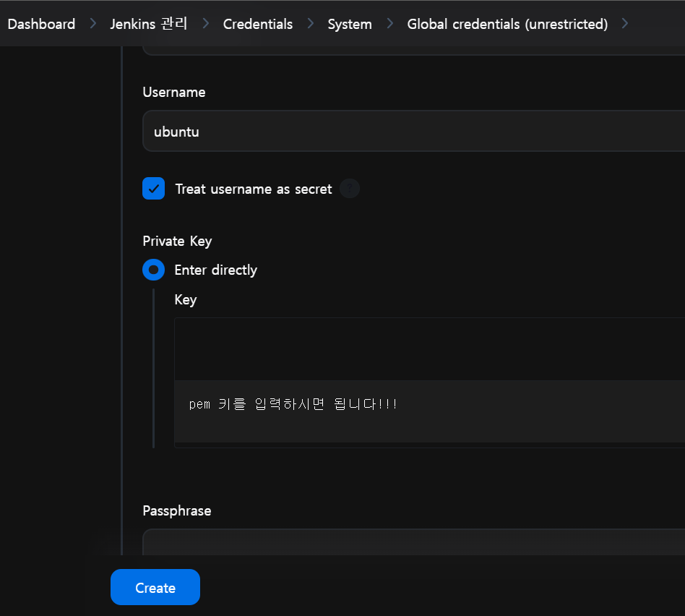Image resolution: width=685 pixels, height=616 pixels.
Task: Open Global credentials (unrestricted) breadcrumb
Action: click(x=508, y=24)
